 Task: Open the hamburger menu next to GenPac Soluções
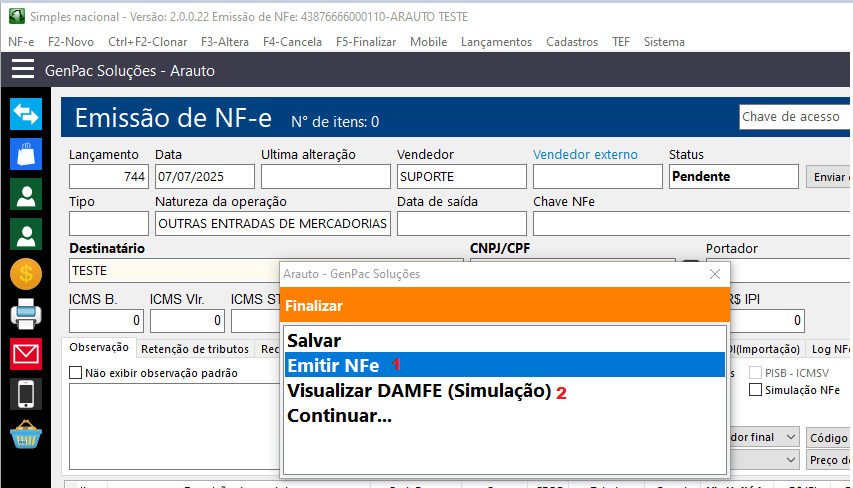click(23, 70)
